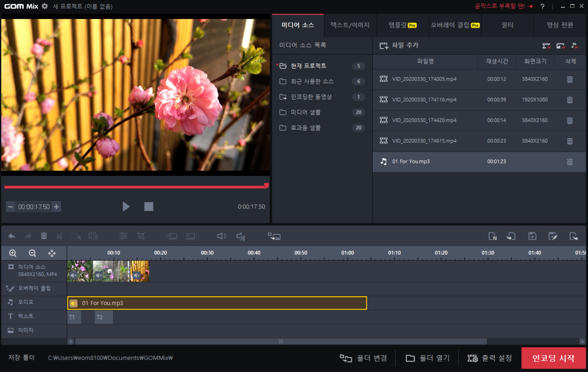This screenshot has height=372, width=588.
Task: Click 인코딩 시작 to start encoding
Action: click(x=554, y=358)
